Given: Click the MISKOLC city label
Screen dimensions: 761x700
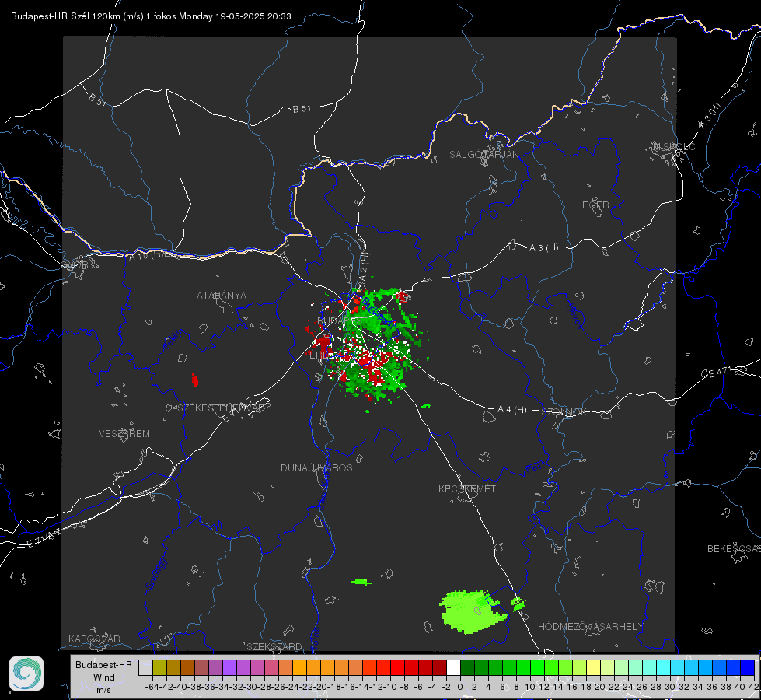Looking at the screenshot, I should click(674, 146).
